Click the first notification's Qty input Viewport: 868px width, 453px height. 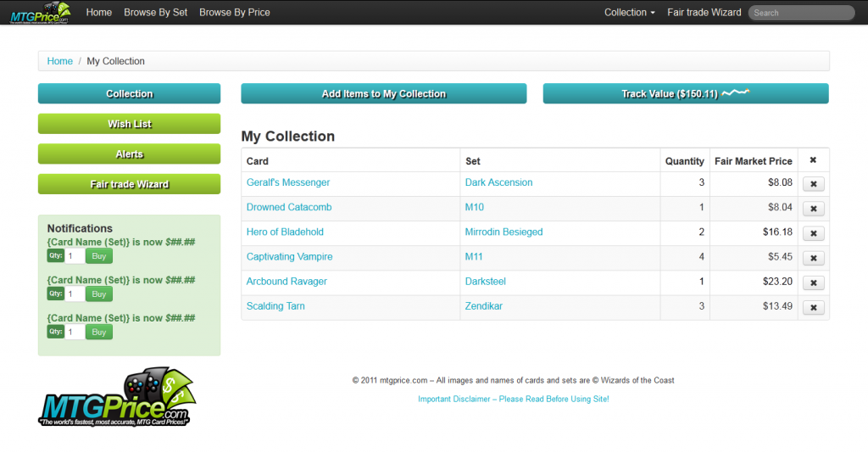tap(75, 256)
